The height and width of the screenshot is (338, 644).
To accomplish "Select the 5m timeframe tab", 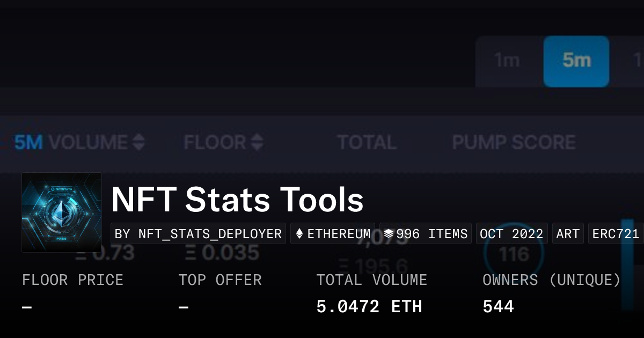I will (576, 61).
